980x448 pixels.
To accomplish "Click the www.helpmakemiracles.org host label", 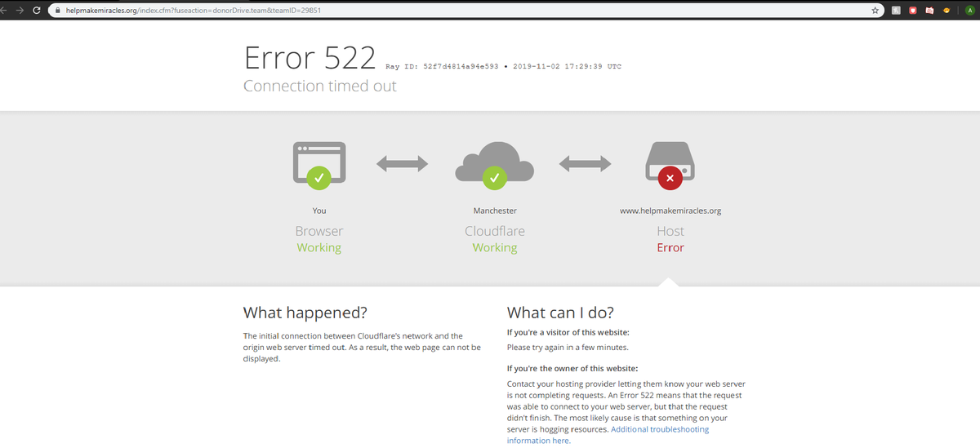I will 670,211.
